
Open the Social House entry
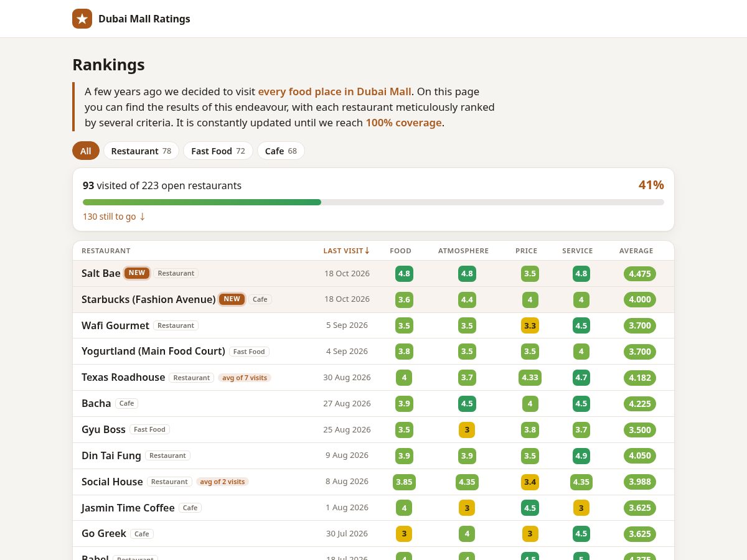112,482
